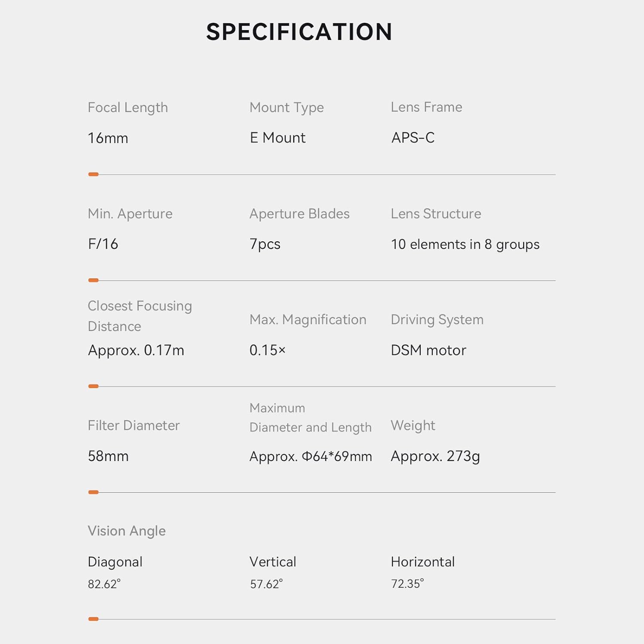Click the orange marker above Filter Diameter row
The image size is (644, 644).
pos(94,386)
